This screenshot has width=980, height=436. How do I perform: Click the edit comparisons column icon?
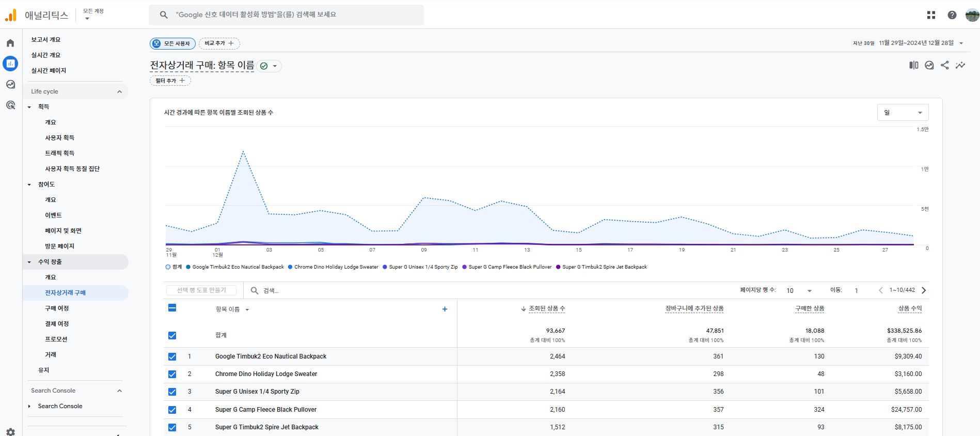(914, 65)
